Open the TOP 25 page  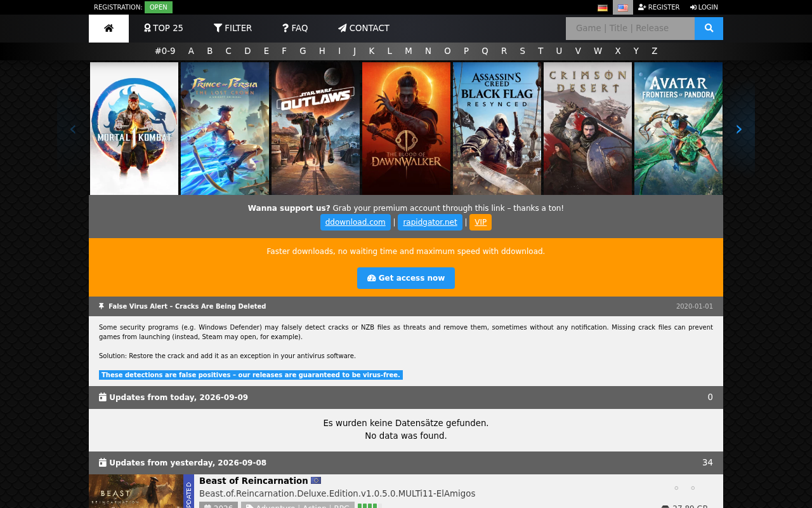164,29
